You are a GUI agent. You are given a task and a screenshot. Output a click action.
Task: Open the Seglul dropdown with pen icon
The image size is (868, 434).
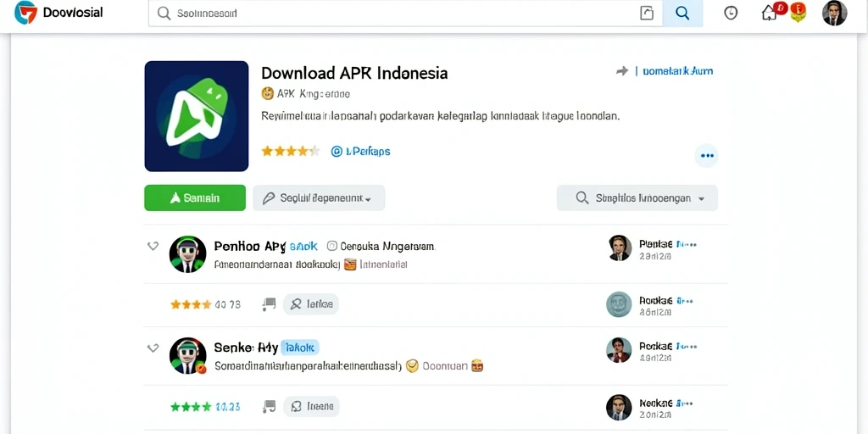pos(319,198)
